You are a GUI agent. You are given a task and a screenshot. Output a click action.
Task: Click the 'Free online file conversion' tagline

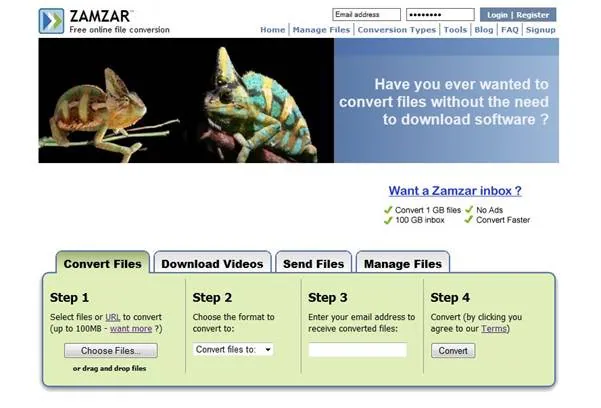[x=119, y=30]
